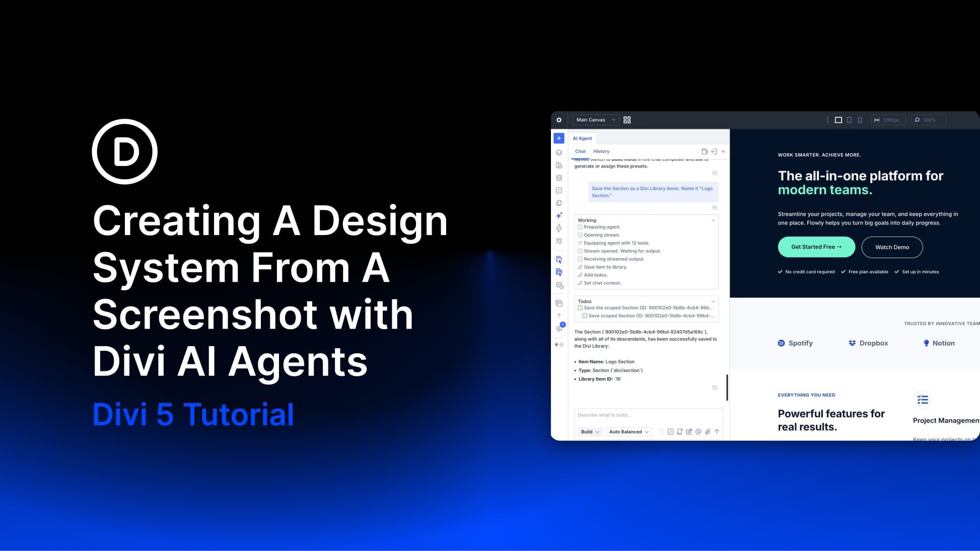Click the slash command icon in composer
The image size is (980, 551).
670,432
